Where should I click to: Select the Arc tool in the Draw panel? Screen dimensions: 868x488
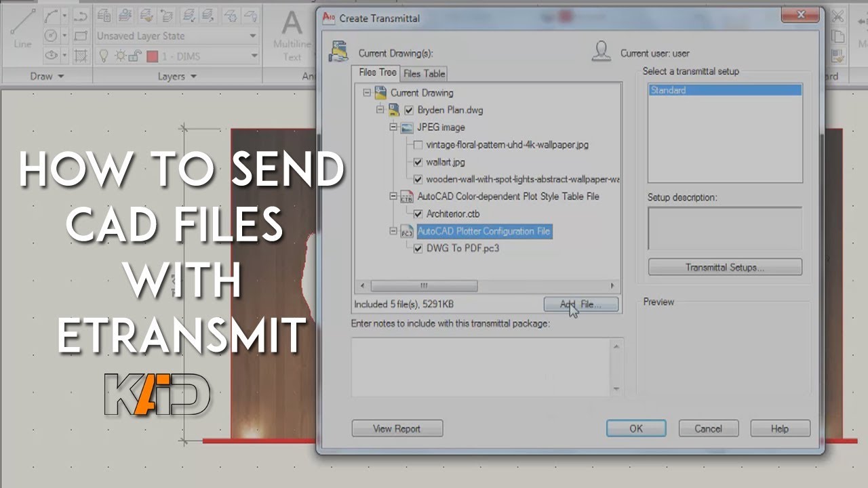51,15
